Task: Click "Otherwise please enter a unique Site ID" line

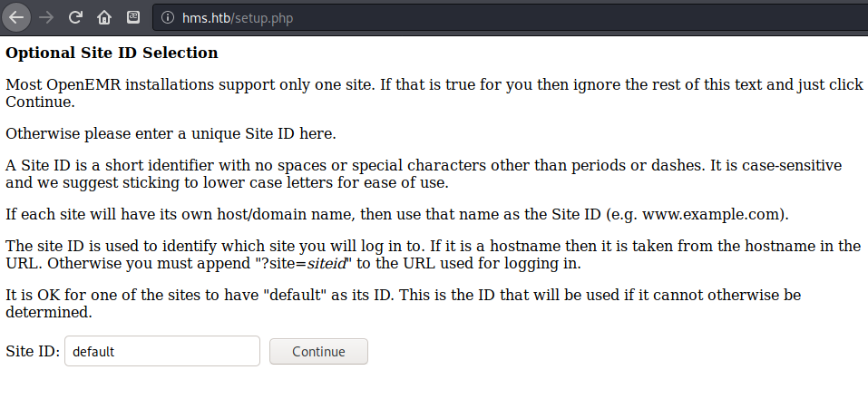Action: coord(171,133)
